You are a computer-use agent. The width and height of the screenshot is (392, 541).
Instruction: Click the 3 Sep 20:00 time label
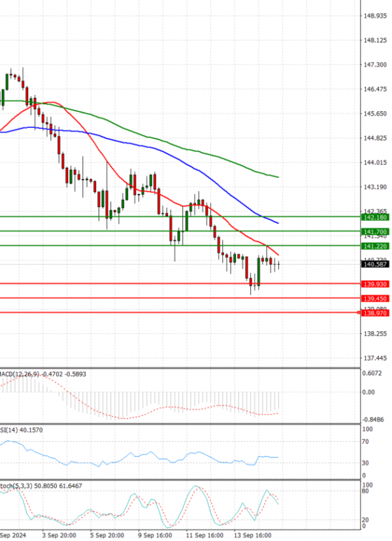tap(59, 536)
